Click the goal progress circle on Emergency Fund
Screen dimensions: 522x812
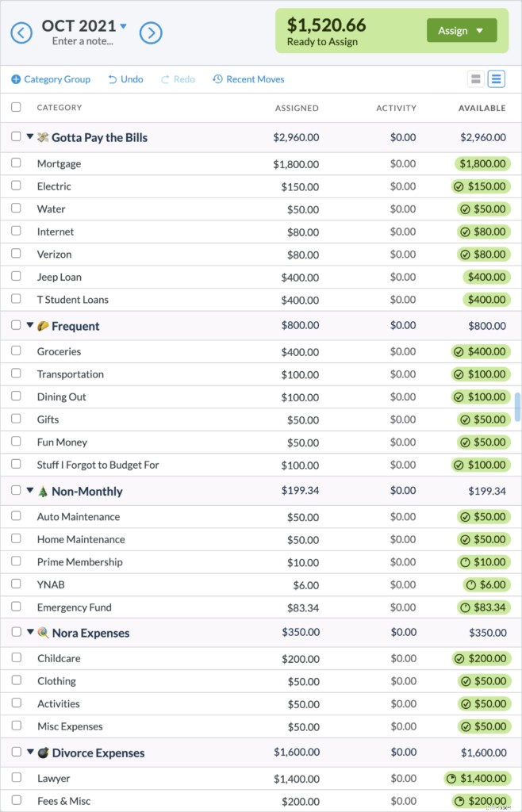coord(467,607)
